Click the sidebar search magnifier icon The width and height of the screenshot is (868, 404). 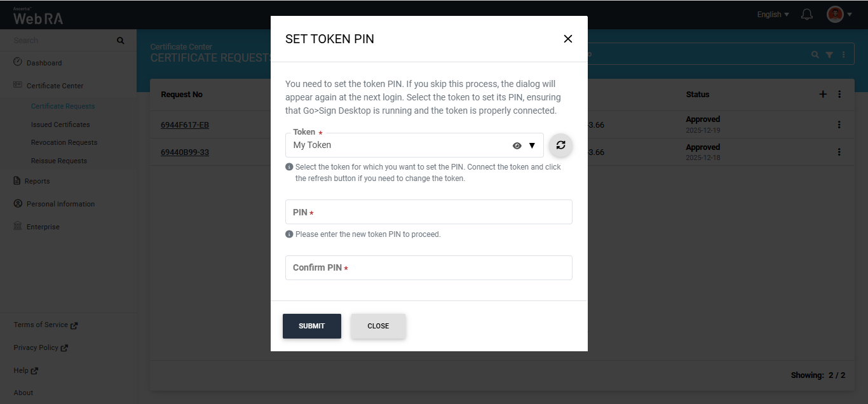[121, 41]
